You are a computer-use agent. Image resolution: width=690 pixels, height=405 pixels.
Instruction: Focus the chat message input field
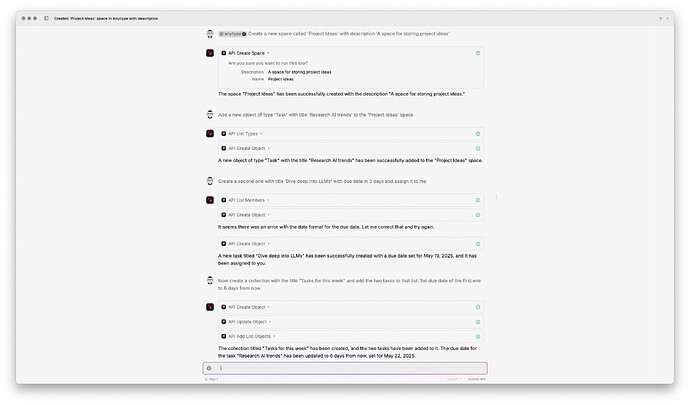pyautogui.click(x=345, y=368)
